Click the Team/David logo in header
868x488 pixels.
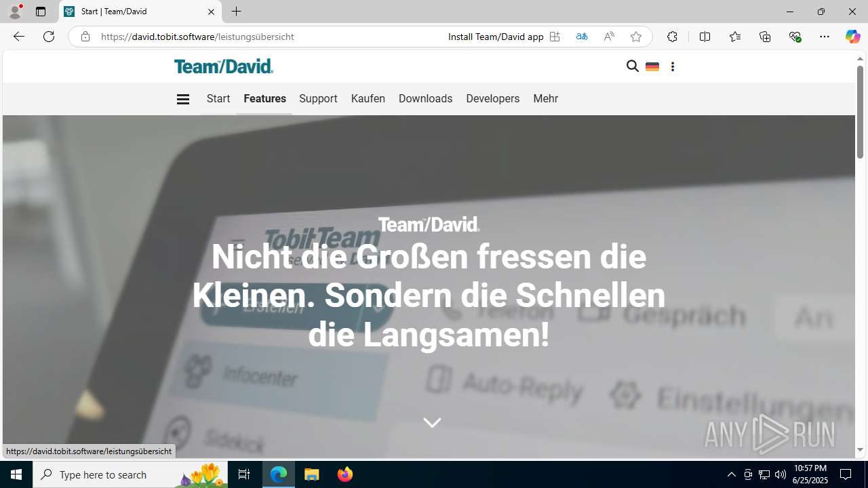[x=224, y=66]
